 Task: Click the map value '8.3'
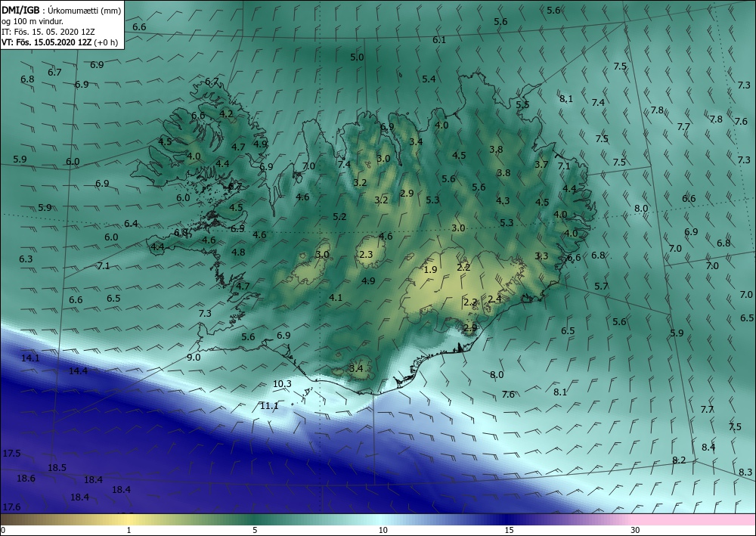[745, 472]
